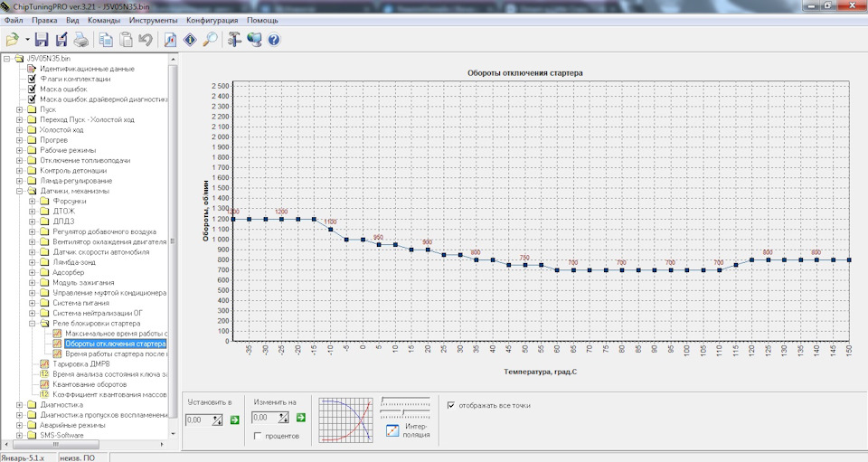
Task: Open the 'Конфигурация' menu
Action: point(212,21)
